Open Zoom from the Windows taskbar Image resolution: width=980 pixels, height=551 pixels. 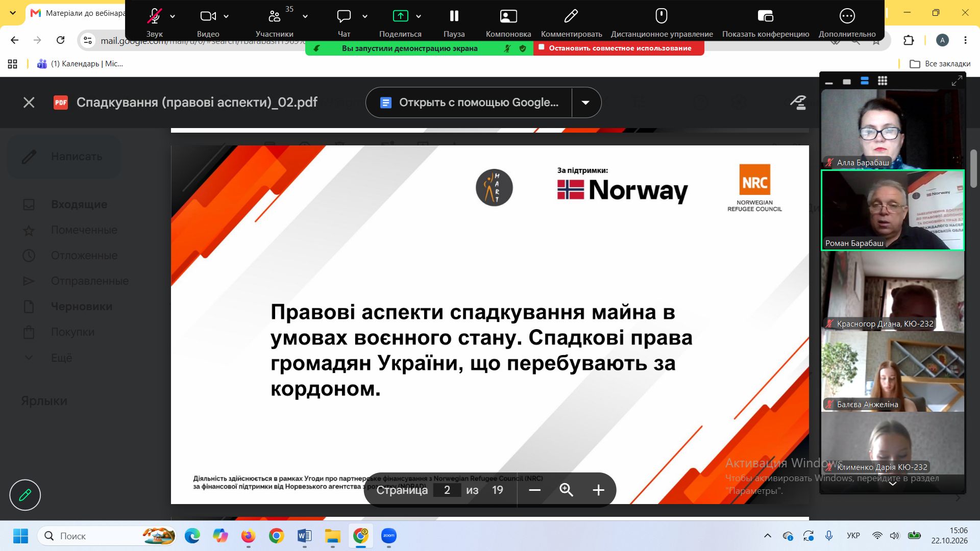[x=389, y=536]
